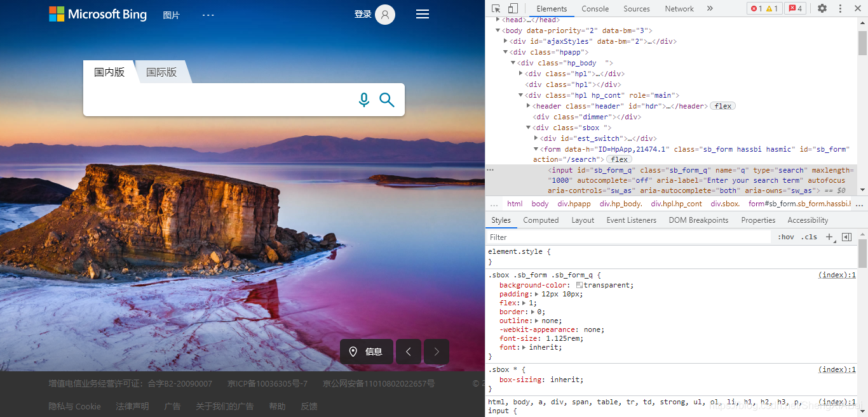Screen dimensions: 868x417
Task: Add new style rule plus icon
Action: pos(829,237)
